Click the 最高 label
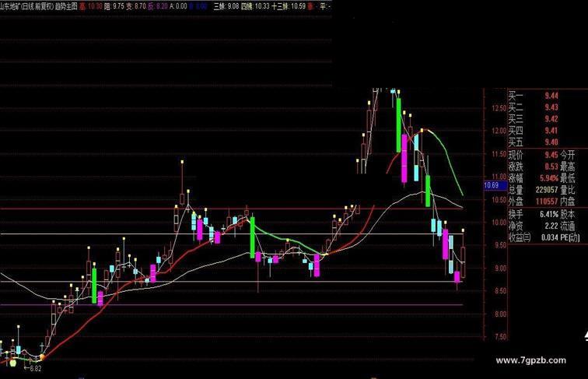The height and width of the screenshot is (379, 588). click(568, 167)
